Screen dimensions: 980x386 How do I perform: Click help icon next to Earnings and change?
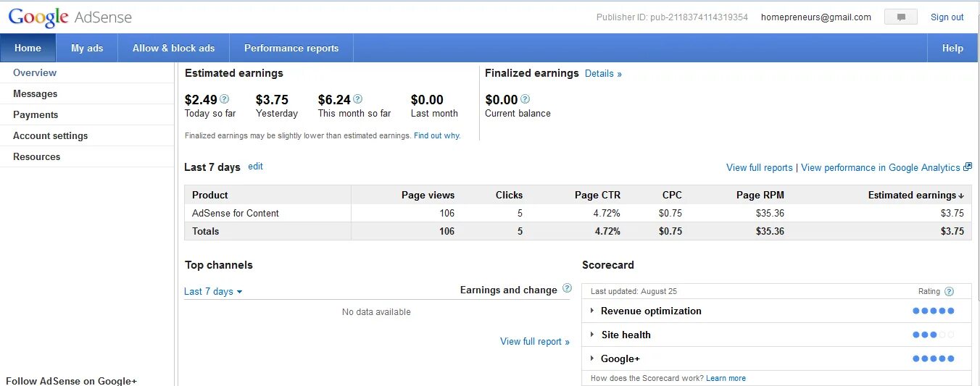click(x=567, y=288)
